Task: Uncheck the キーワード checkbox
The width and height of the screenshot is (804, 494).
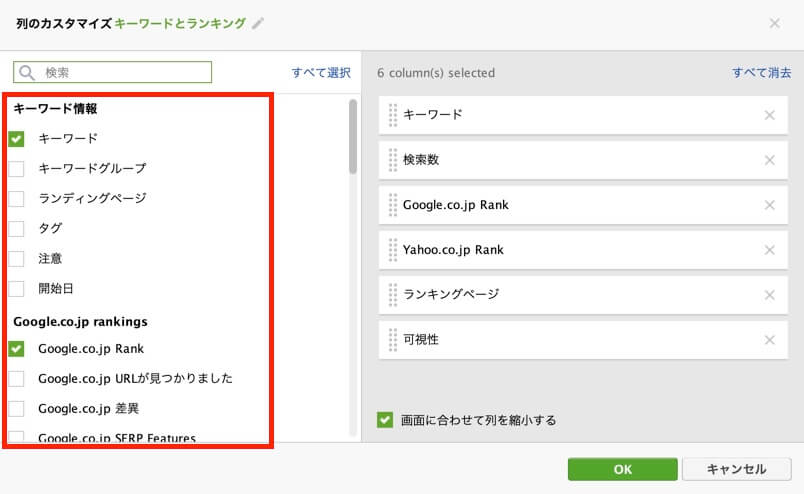Action: point(16,139)
